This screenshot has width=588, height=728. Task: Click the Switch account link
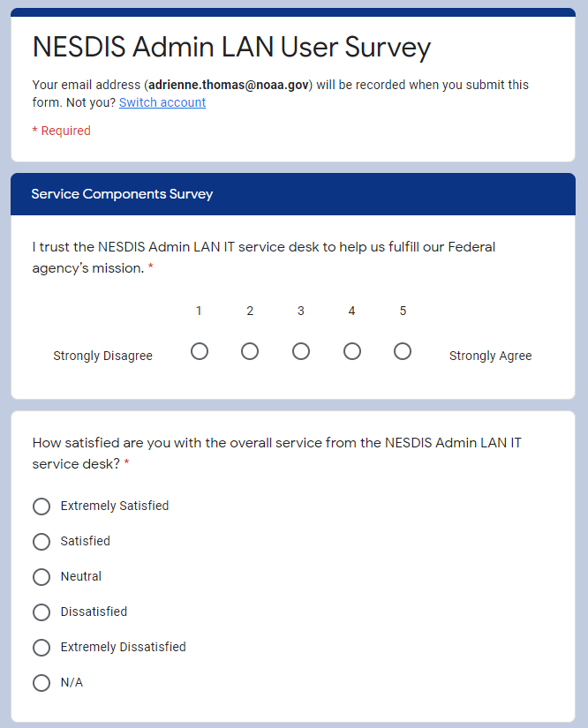[x=162, y=102]
